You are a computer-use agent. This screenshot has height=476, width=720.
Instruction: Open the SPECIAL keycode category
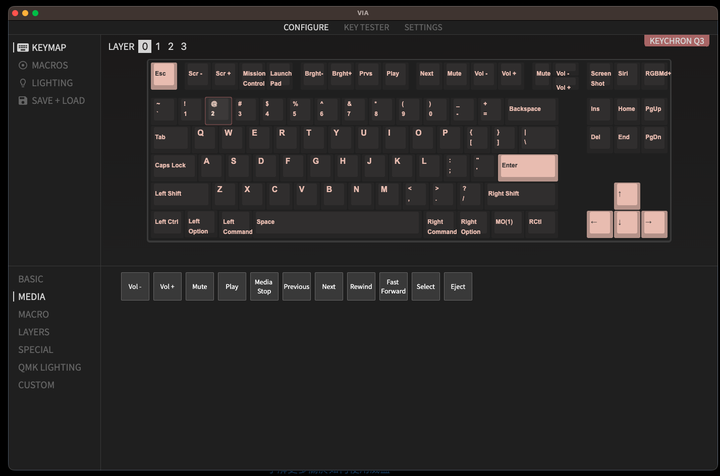36,350
